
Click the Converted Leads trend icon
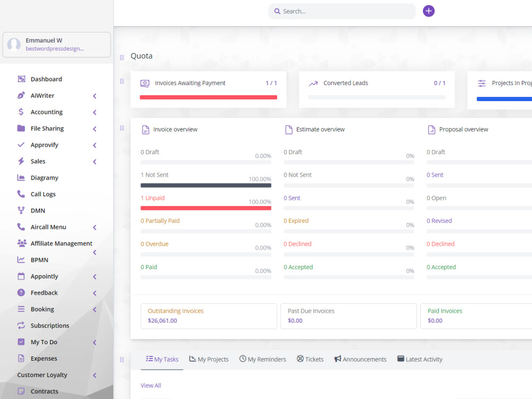pyautogui.click(x=313, y=83)
